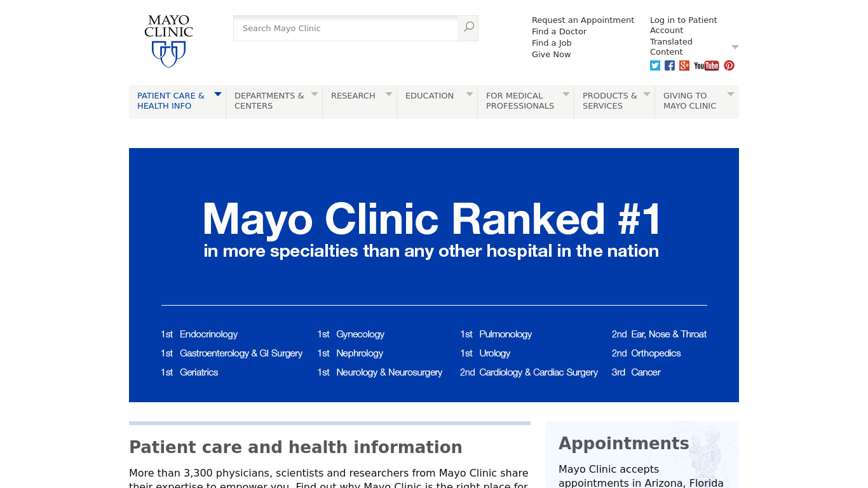
Task: Click the search magnifier button
Action: 468,28
